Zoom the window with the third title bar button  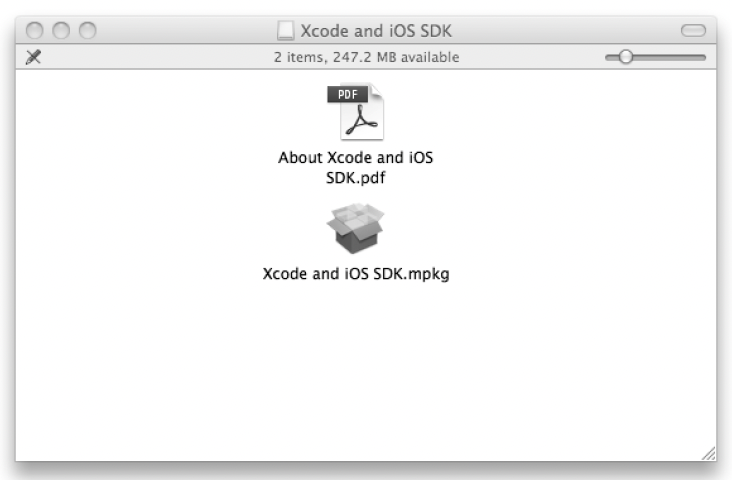pyautogui.click(x=88, y=30)
